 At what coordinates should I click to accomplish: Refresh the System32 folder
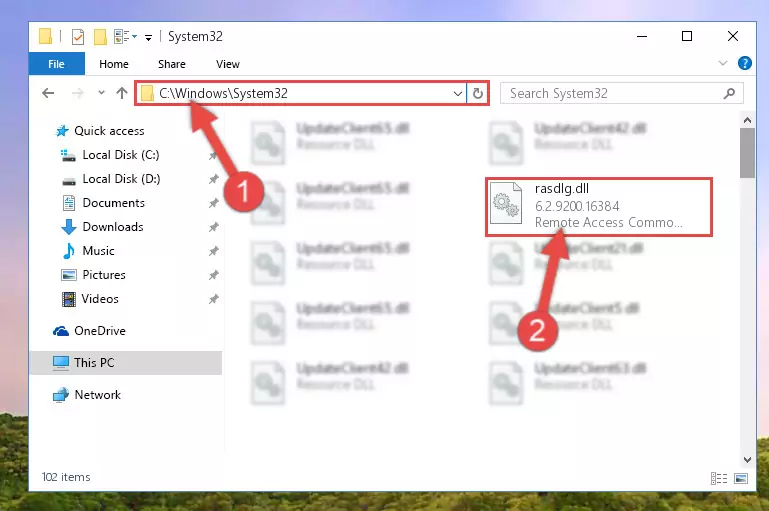[x=478, y=93]
